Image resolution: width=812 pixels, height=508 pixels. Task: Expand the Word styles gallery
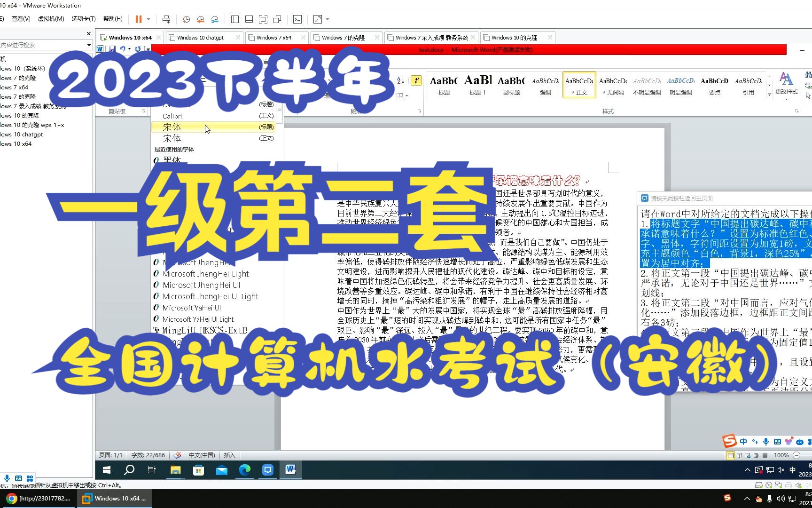tap(769, 95)
